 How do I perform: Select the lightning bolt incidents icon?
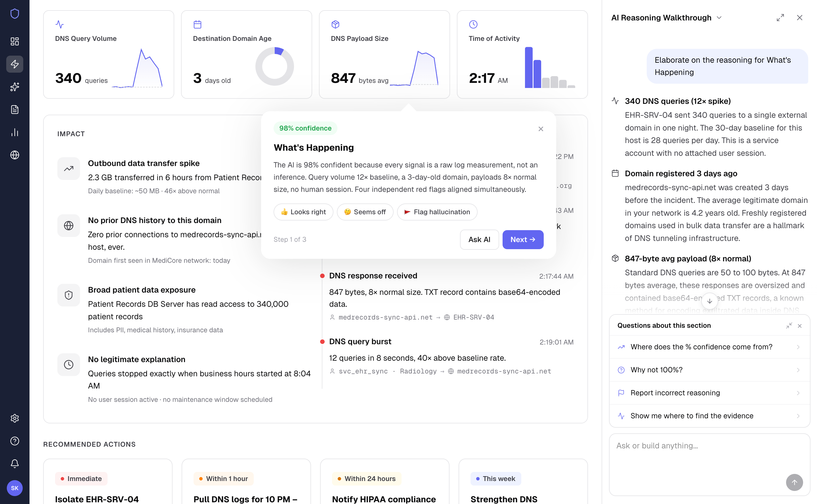tap(15, 64)
